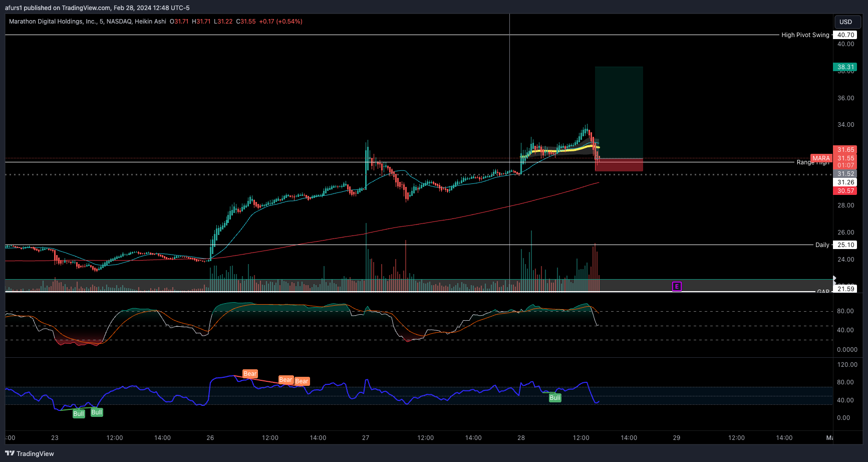Select the green profit zone of the long position

coord(619,113)
